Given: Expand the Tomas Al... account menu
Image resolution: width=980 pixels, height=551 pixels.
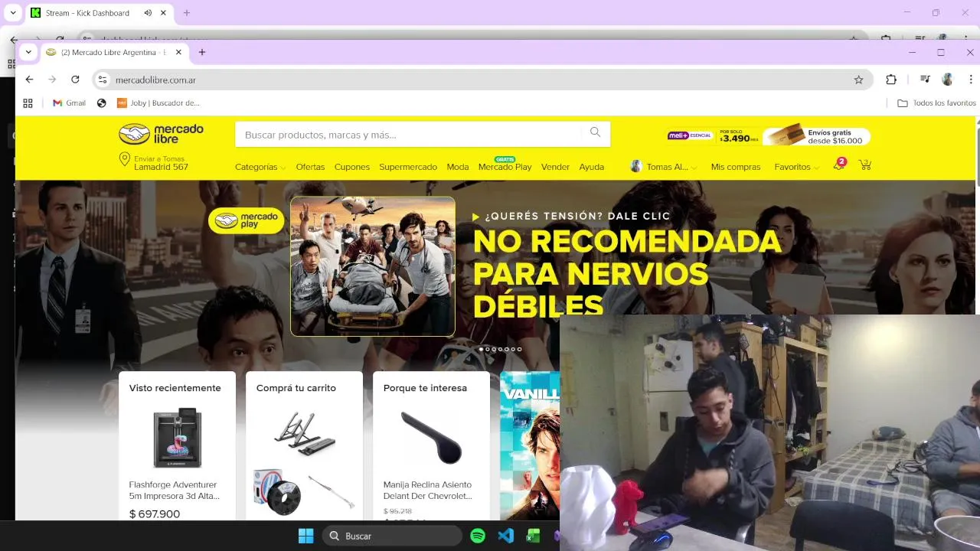Looking at the screenshot, I should tap(664, 167).
